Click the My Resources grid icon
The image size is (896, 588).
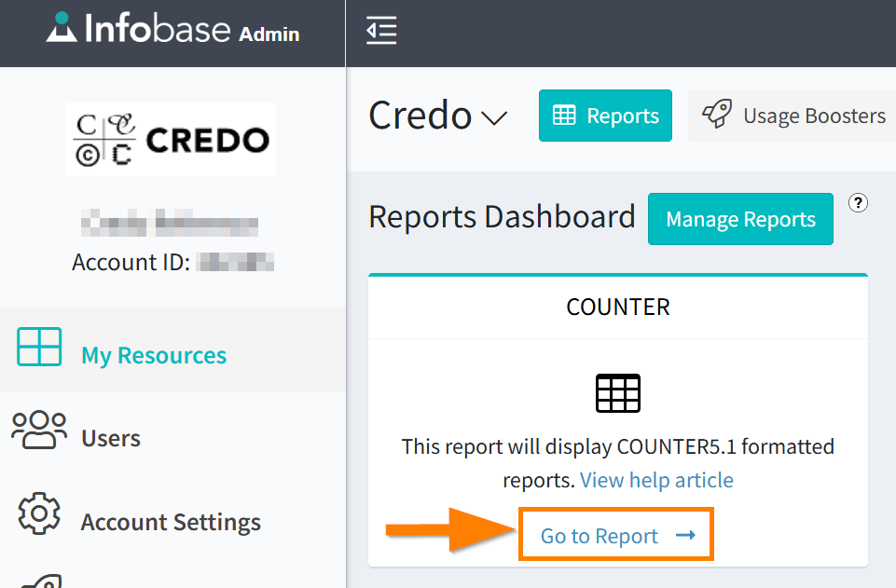click(x=39, y=347)
